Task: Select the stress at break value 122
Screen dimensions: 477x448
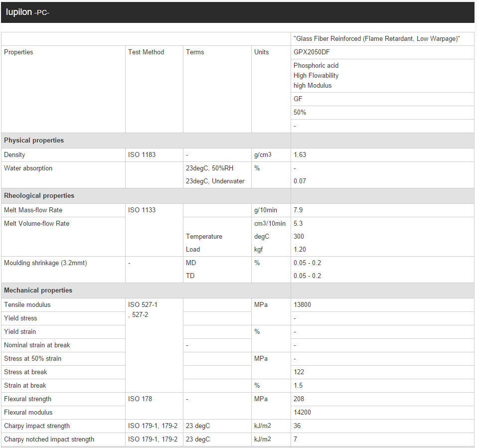Action: (x=299, y=372)
